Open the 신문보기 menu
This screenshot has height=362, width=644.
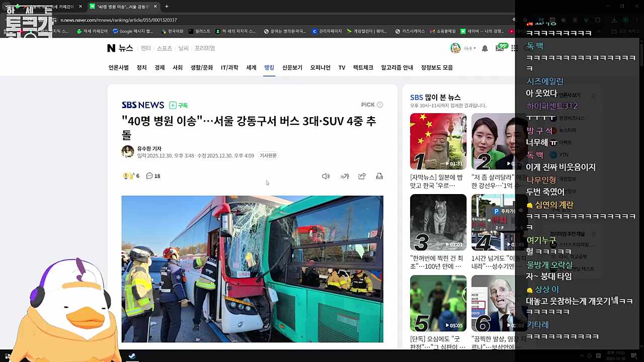292,67
